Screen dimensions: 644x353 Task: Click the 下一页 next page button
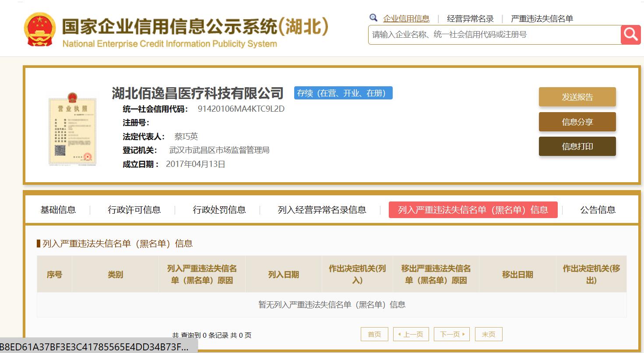[x=452, y=334]
